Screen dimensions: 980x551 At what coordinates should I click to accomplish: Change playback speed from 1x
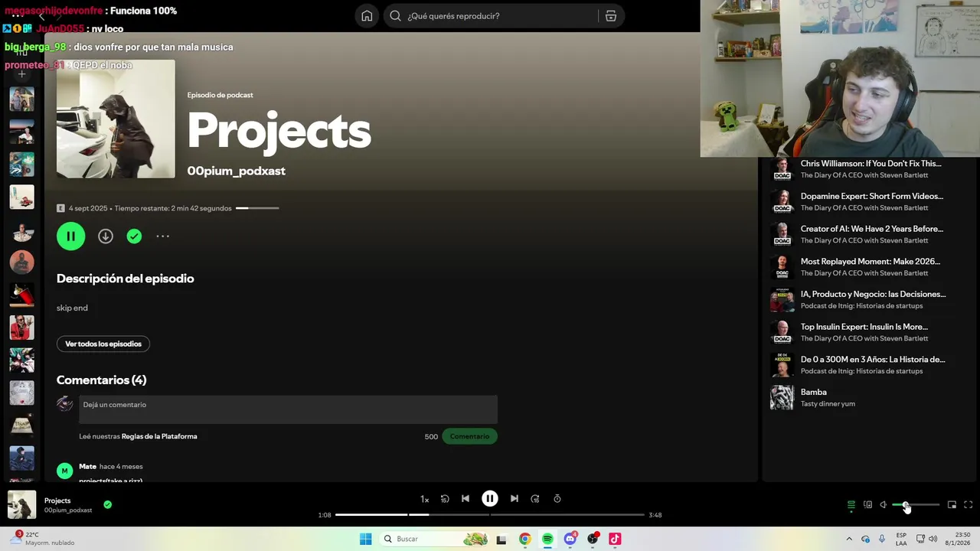[424, 499]
